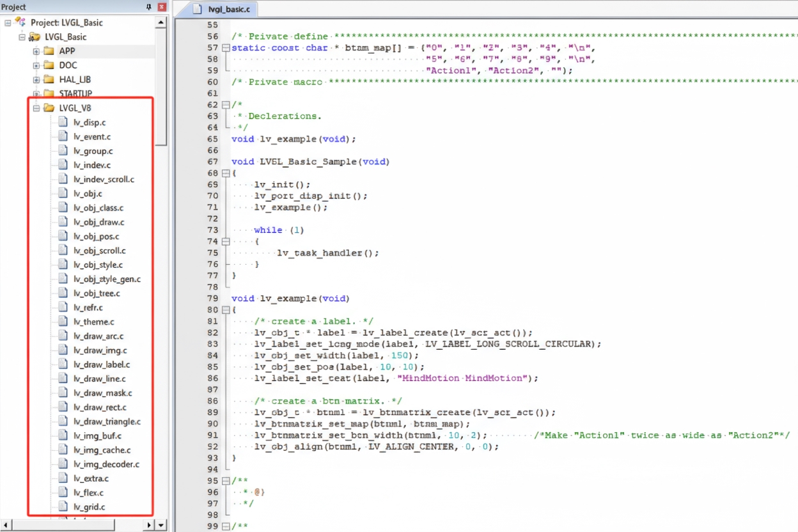Viewport: 798px width, 532px height.
Task: Click the file icon beside lv_grid.c
Action: 63,507
